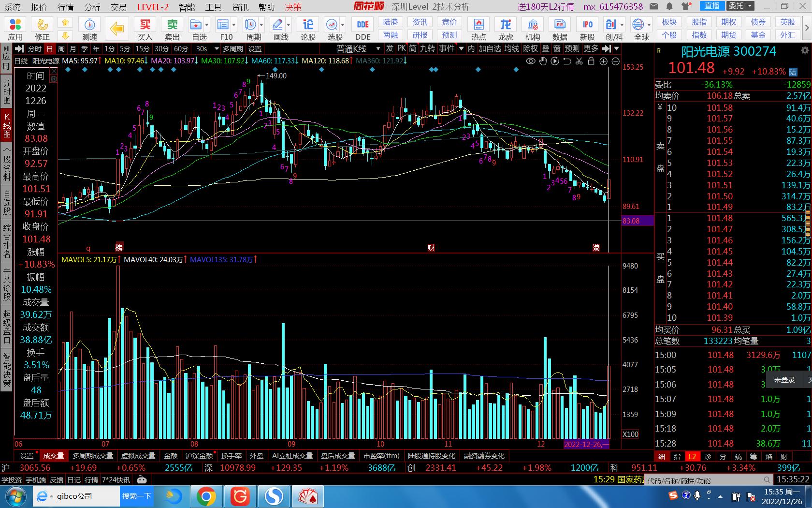Click the 送180天L2行情 promo link
The image size is (812, 508).
click(x=545, y=7)
